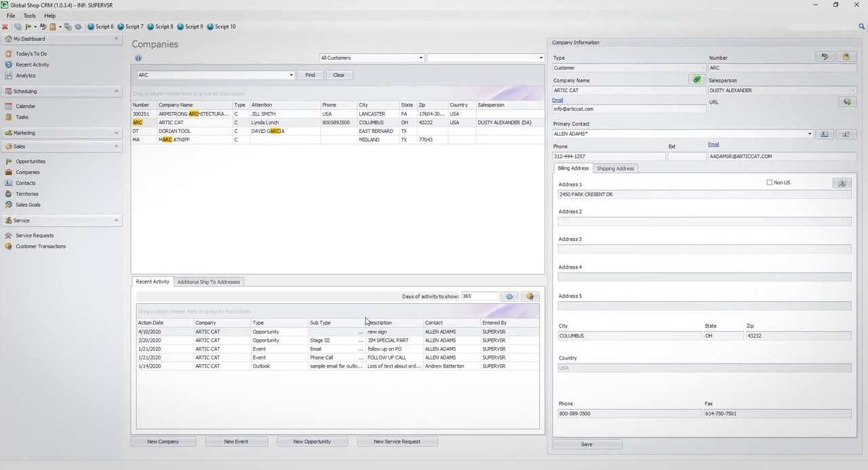The image size is (868, 470).
Task: Click the Find button
Action: (x=310, y=75)
